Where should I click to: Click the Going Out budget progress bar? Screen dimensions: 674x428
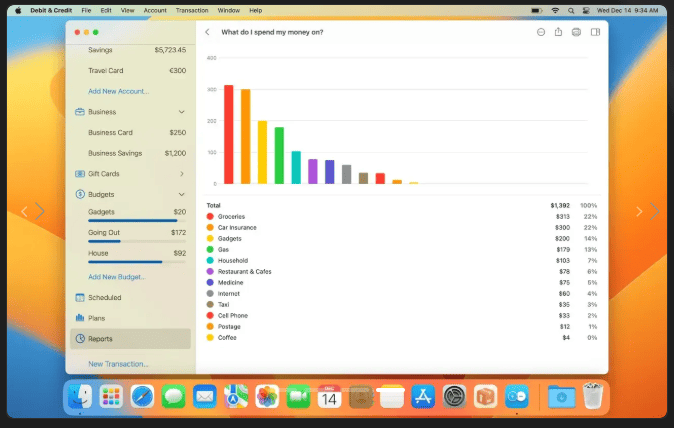point(137,241)
